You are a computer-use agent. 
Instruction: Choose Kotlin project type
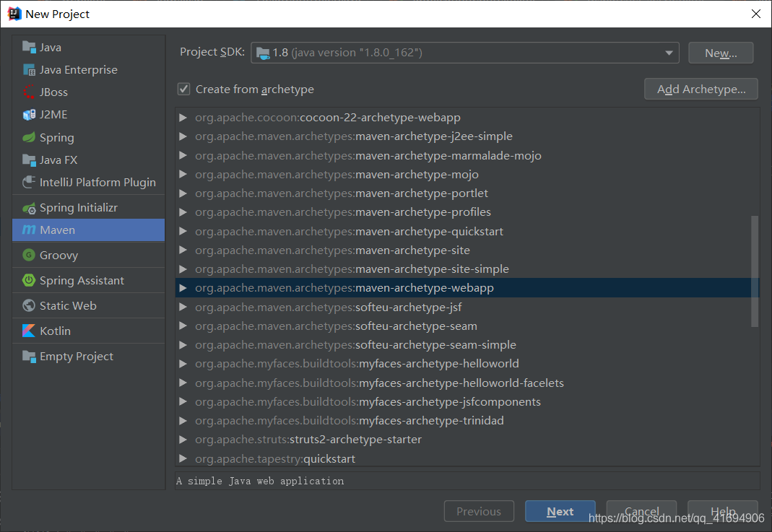pos(89,331)
